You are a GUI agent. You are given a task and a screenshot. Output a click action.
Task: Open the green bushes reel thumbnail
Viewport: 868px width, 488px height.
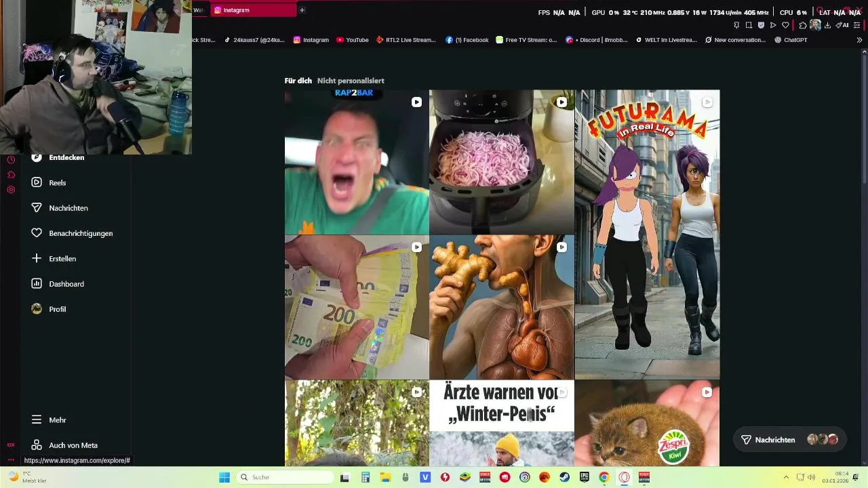357,423
